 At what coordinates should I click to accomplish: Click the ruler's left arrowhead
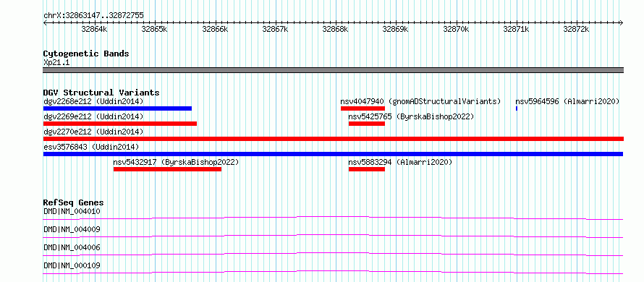(x=45, y=22)
